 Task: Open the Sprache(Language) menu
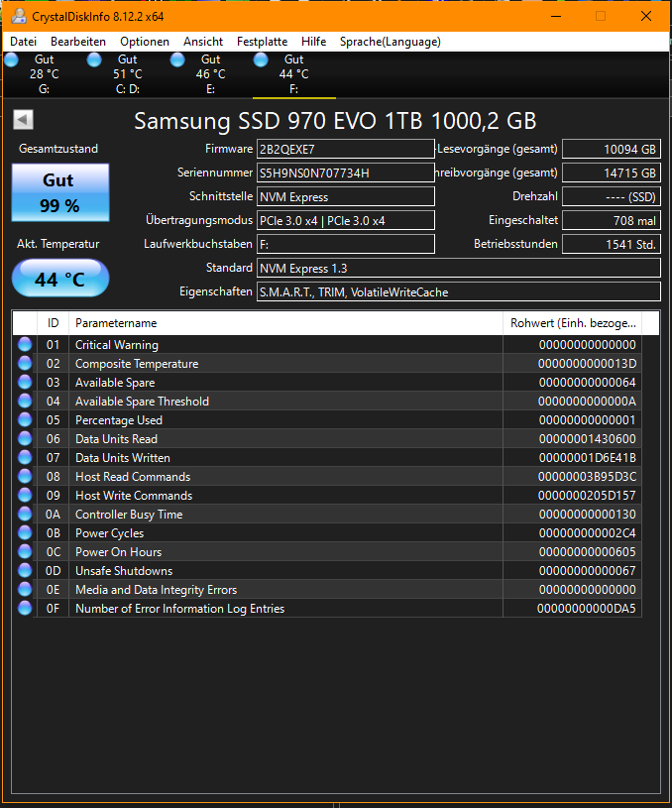coord(391,42)
